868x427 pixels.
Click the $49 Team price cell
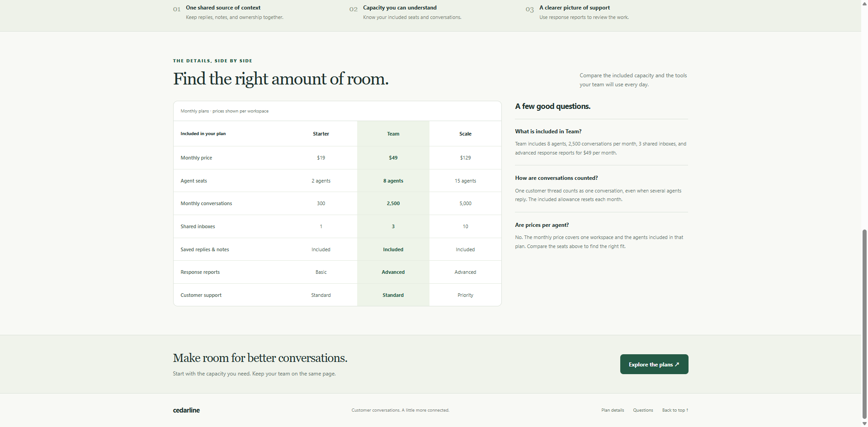[x=393, y=158]
